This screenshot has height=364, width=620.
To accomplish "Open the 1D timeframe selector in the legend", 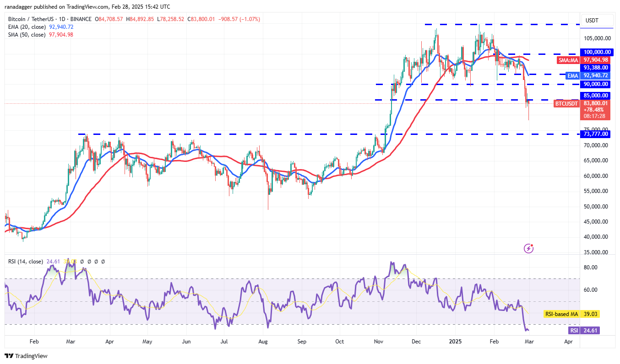I will (63, 19).
